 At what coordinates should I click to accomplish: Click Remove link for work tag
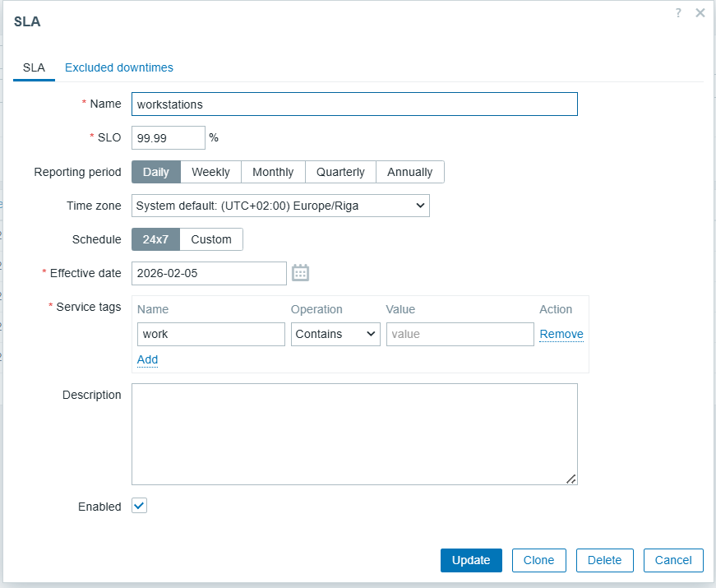point(561,334)
